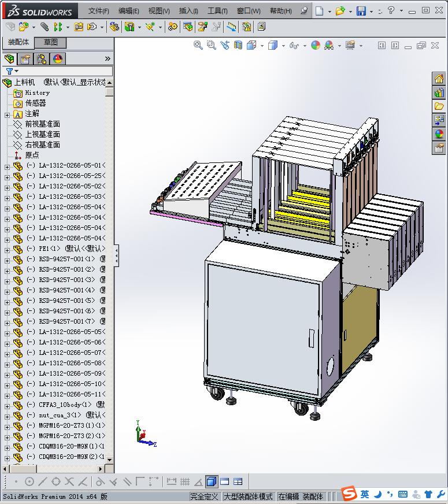Click the 大型装配体模式 status bar button
Screen dimensions: 448x504
click(248, 496)
